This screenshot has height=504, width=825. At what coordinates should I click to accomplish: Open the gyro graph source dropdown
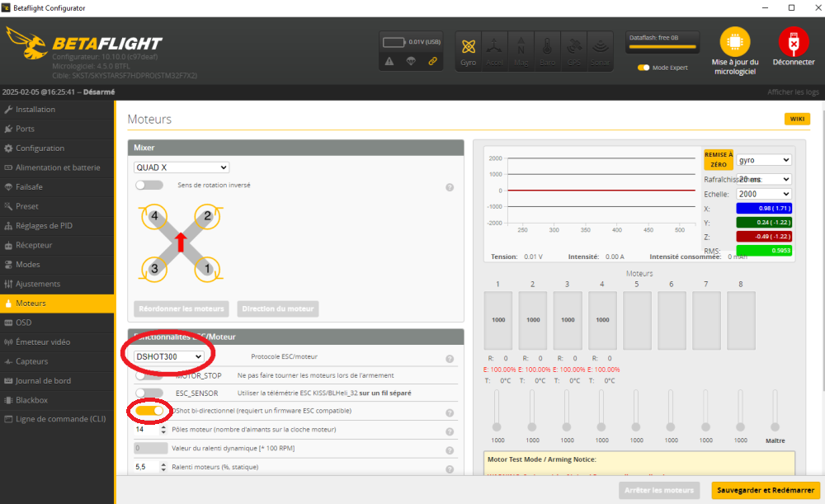coord(763,160)
